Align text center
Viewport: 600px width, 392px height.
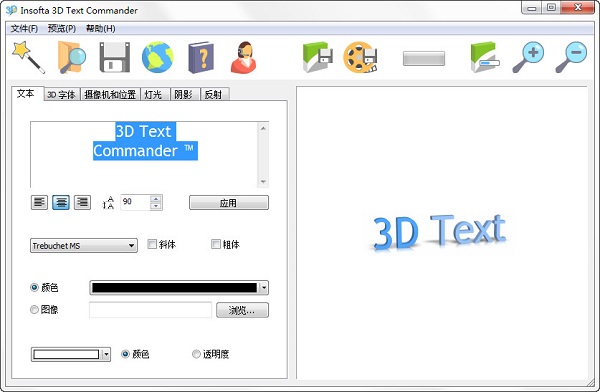tap(61, 202)
